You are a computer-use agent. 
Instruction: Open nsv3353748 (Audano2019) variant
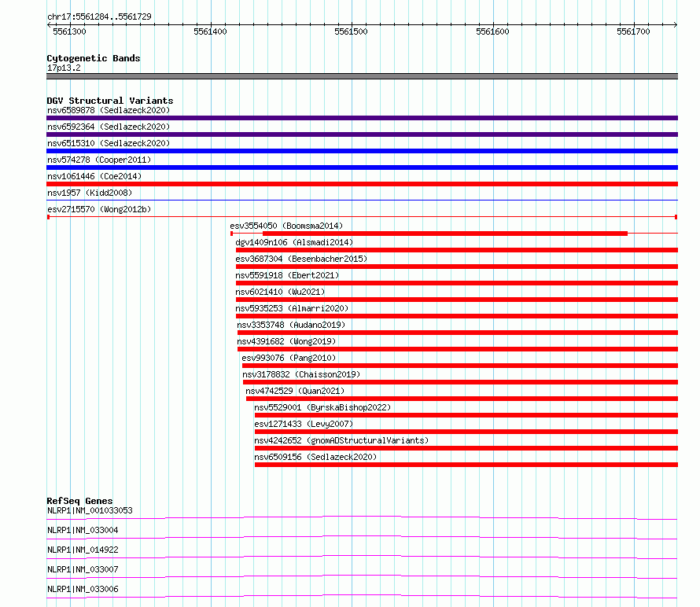291,325
